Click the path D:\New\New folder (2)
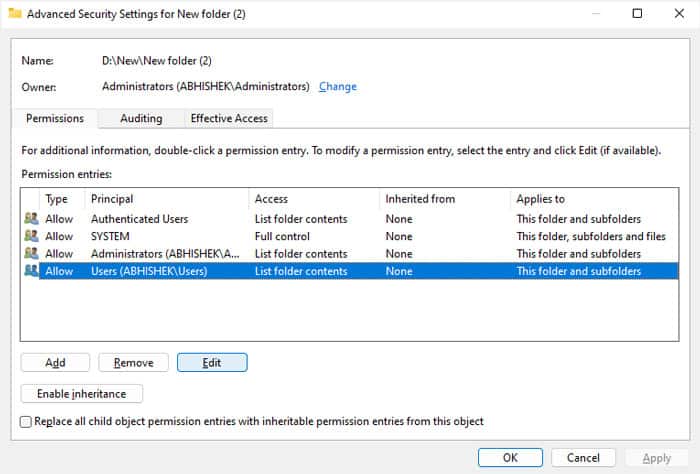Screen dimensions: 700x474 coord(157,60)
